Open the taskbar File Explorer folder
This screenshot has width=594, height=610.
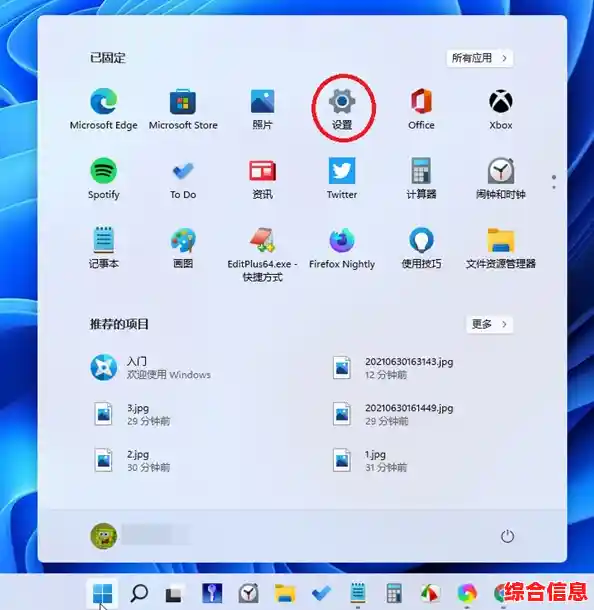coord(285,593)
